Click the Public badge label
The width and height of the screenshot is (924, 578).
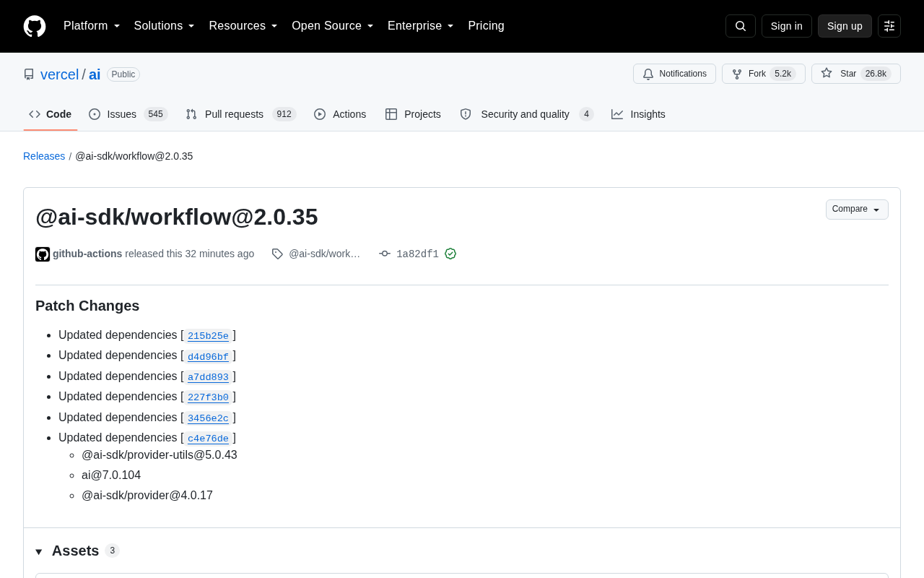coord(123,74)
